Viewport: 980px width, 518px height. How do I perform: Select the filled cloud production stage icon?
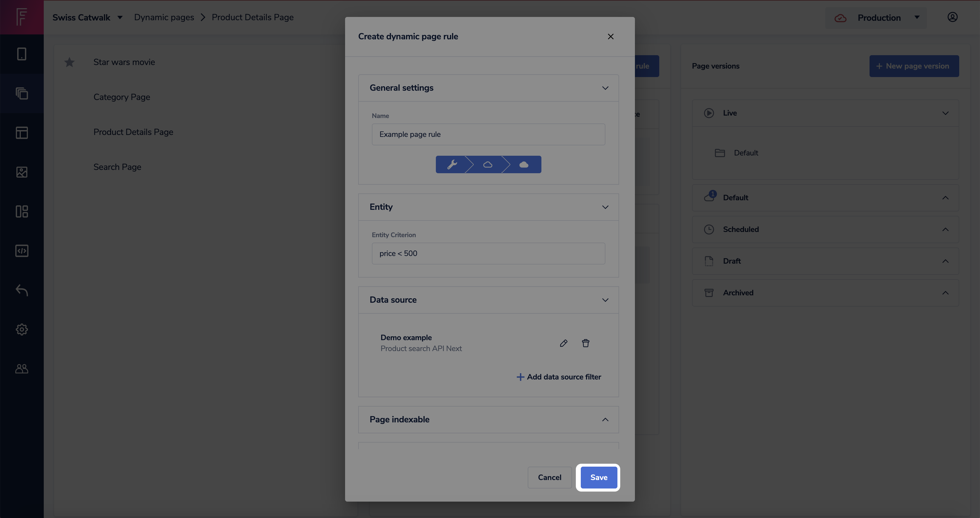524,164
